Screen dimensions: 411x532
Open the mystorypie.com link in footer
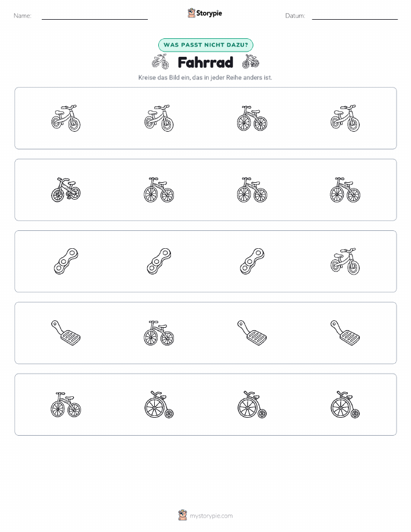(211, 516)
